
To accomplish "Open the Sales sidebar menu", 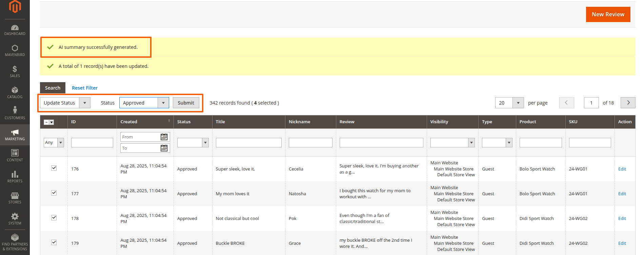I will tap(15, 72).
